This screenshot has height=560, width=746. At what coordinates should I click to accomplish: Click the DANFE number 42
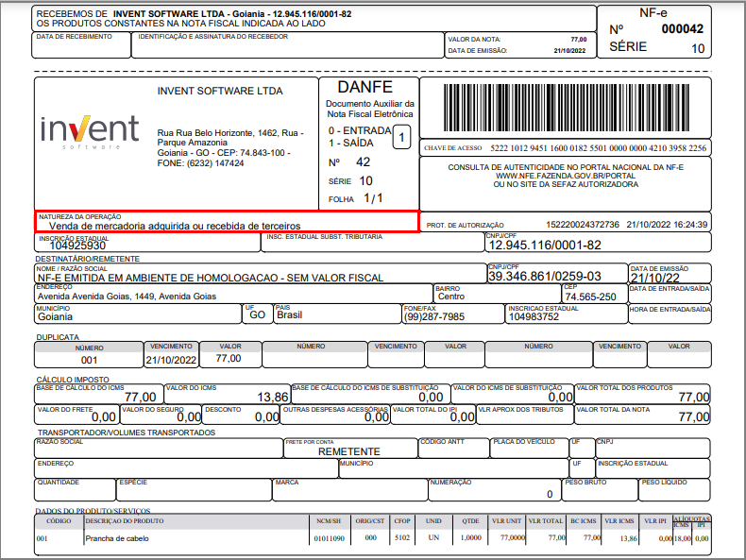point(363,162)
